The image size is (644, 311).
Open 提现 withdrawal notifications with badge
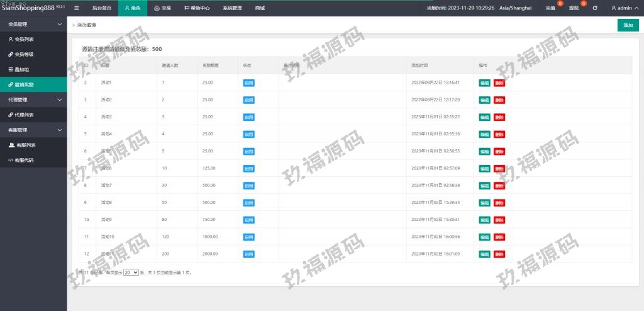[574, 8]
